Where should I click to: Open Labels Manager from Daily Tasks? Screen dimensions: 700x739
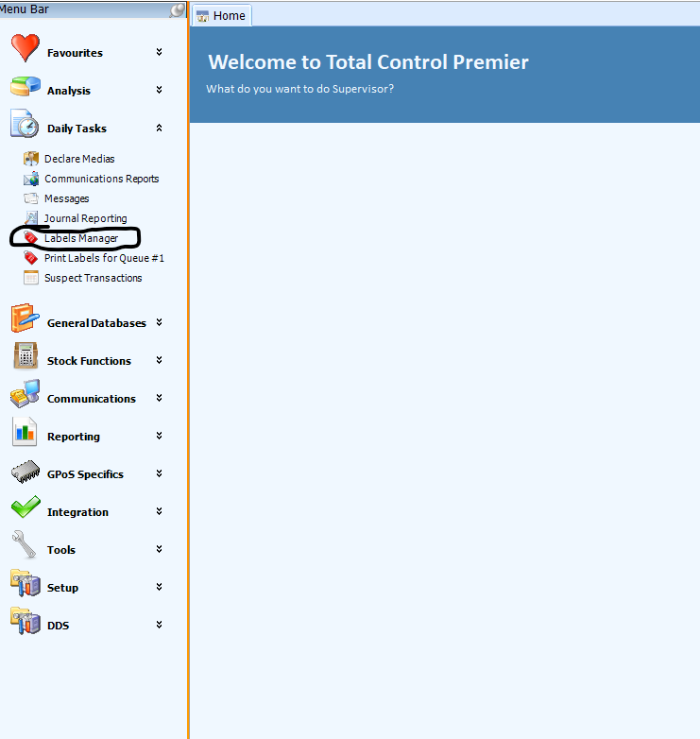click(81, 238)
